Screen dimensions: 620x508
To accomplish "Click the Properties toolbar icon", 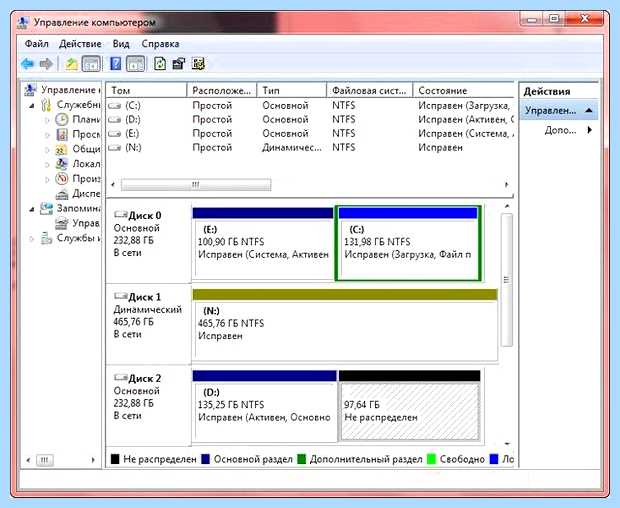I will 179,64.
